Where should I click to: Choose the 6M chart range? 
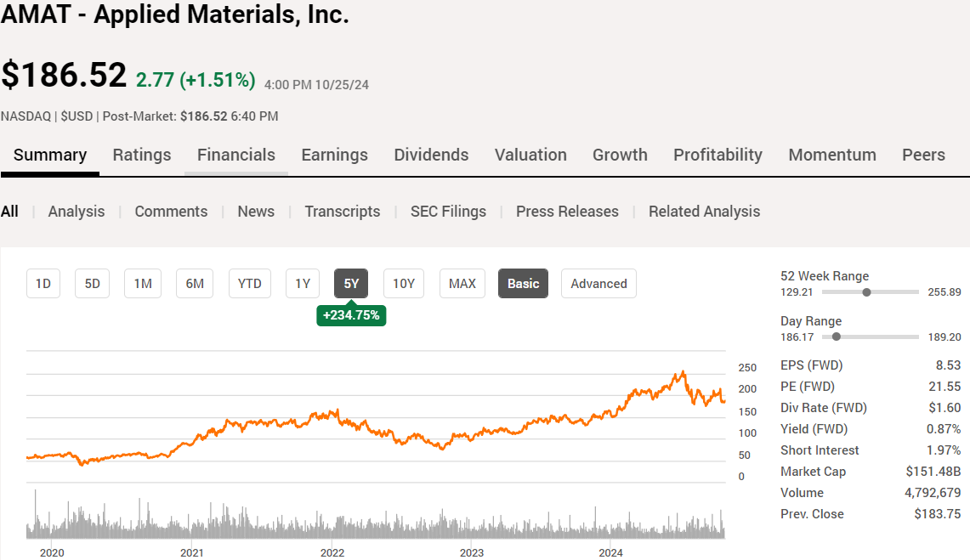195,284
